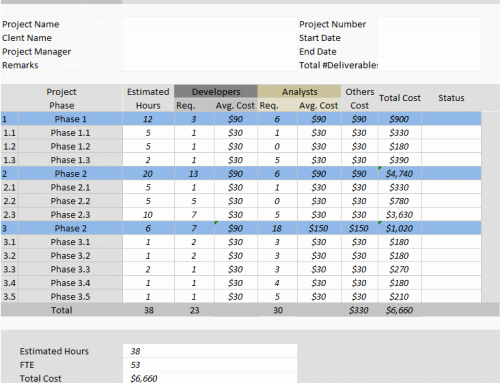Click the Others Cost column header
Image resolution: width=500 pixels, height=383 pixels.
tap(359, 98)
